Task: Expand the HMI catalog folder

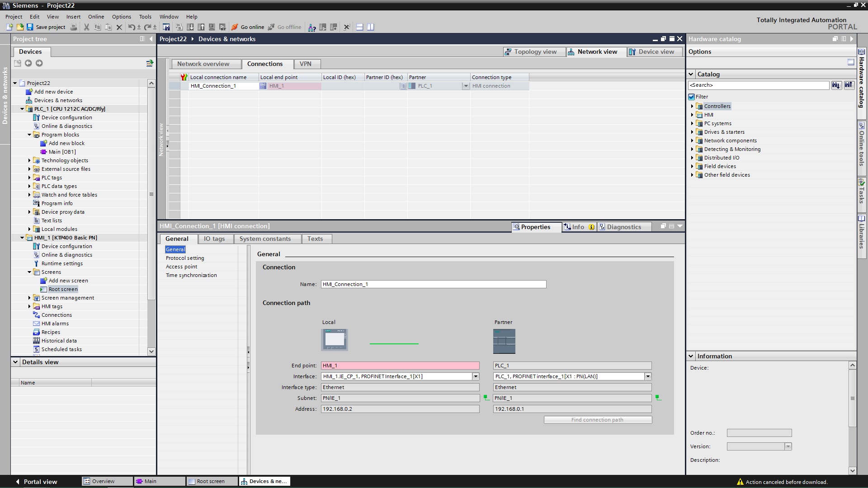Action: 692,115
